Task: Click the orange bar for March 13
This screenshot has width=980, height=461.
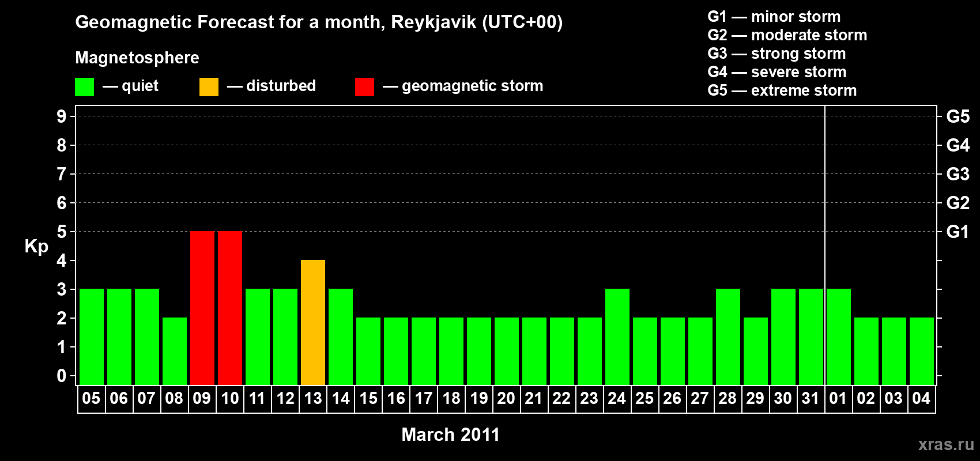Action: coord(313,323)
